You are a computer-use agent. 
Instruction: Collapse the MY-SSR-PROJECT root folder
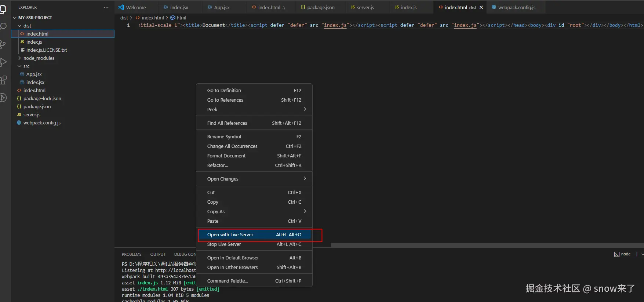(15, 18)
